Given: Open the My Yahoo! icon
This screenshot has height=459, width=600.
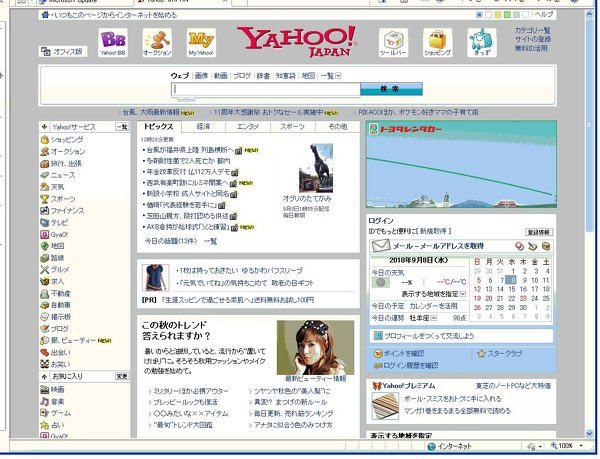Looking at the screenshot, I should click(201, 42).
